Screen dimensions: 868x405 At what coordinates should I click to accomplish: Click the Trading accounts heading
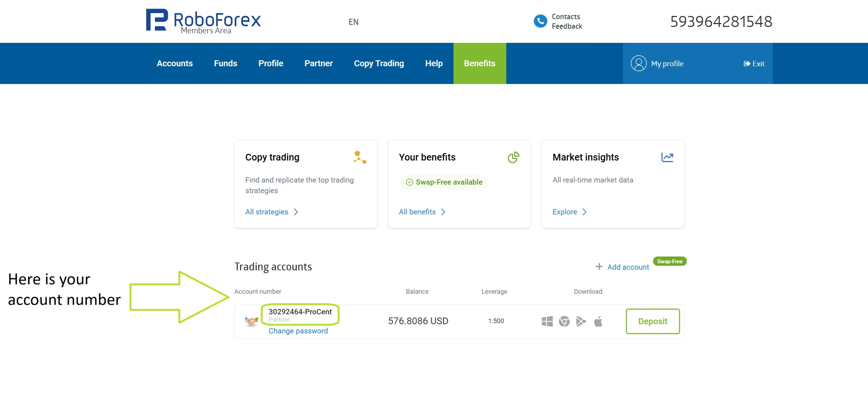273,267
